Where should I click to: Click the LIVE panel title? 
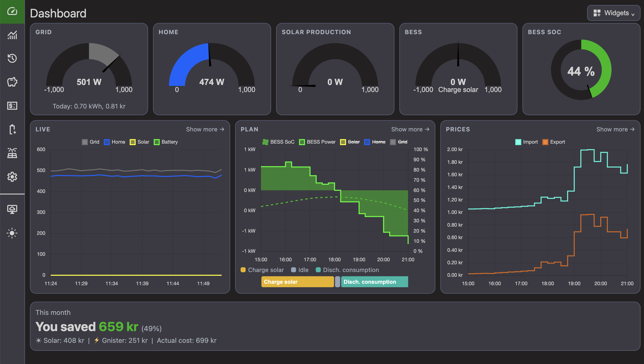(x=43, y=129)
